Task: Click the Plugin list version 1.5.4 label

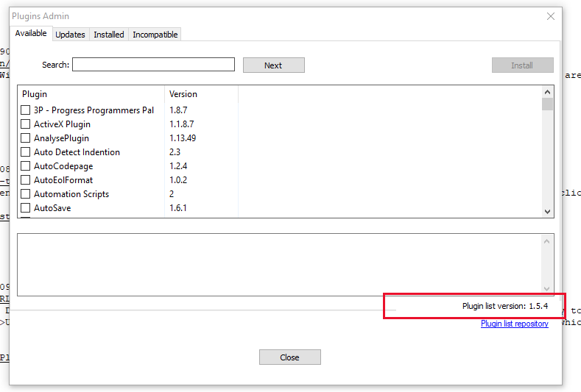Action: pyautogui.click(x=505, y=306)
